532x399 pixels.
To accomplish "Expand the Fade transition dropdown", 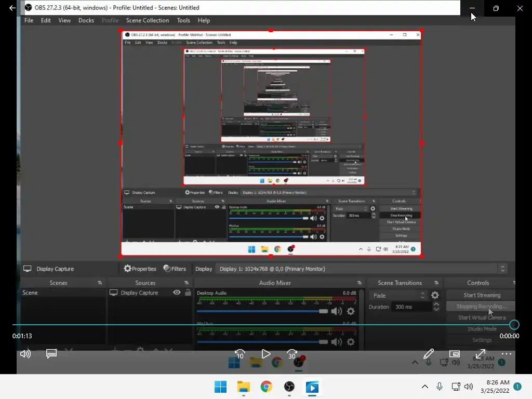I will 398,296.
